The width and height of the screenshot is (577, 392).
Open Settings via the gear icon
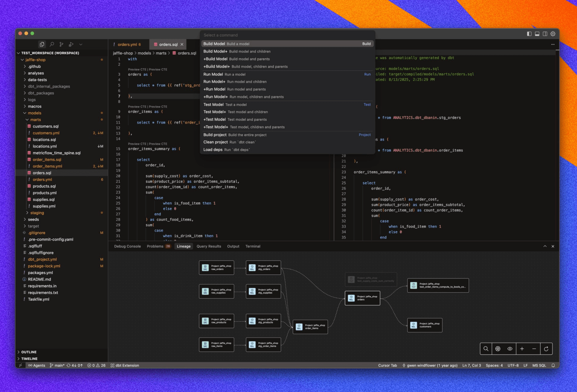tap(553, 34)
